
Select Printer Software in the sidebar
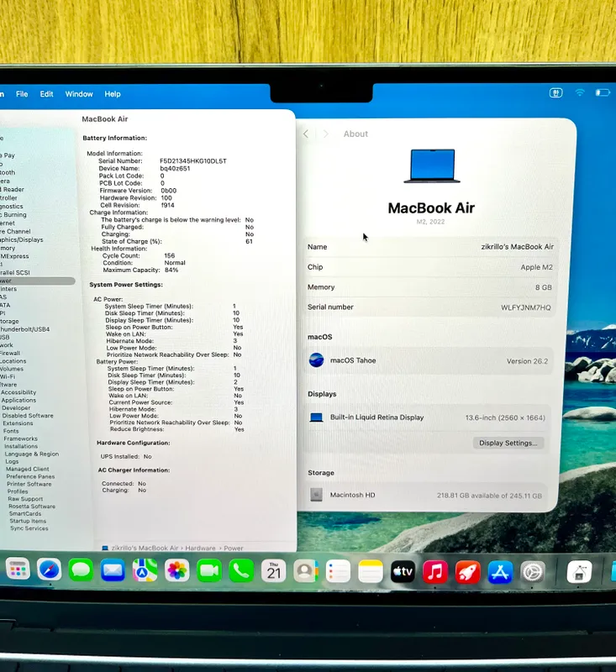[29, 484]
